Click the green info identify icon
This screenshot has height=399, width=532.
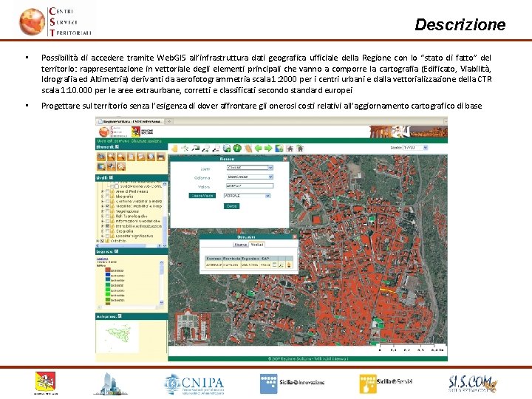(237, 149)
